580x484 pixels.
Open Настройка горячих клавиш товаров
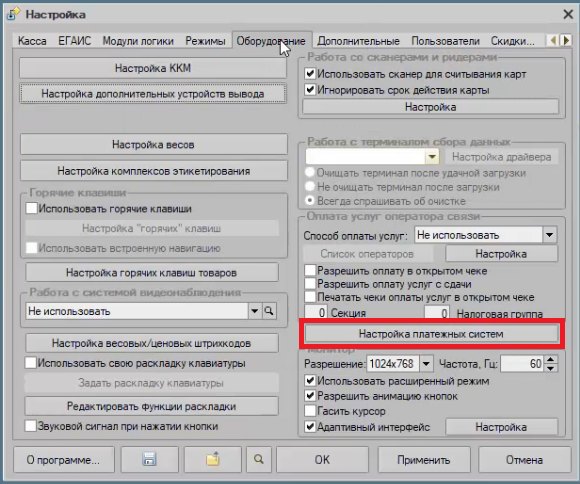(x=152, y=273)
